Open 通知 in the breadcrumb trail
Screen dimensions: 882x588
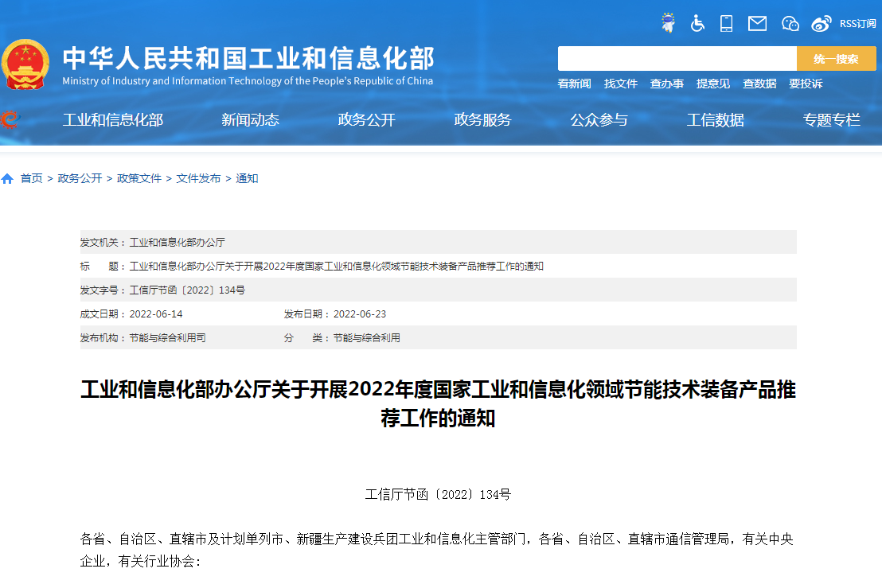246,178
